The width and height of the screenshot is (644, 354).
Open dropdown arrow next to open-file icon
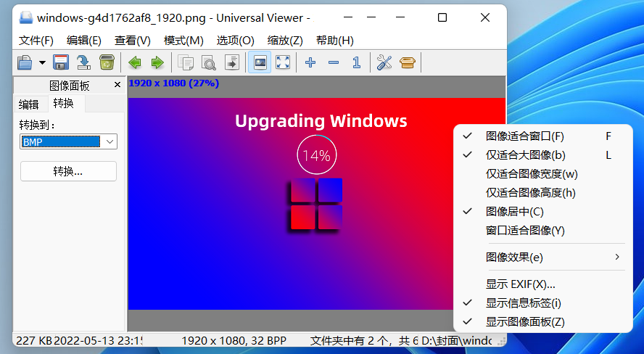coord(42,62)
